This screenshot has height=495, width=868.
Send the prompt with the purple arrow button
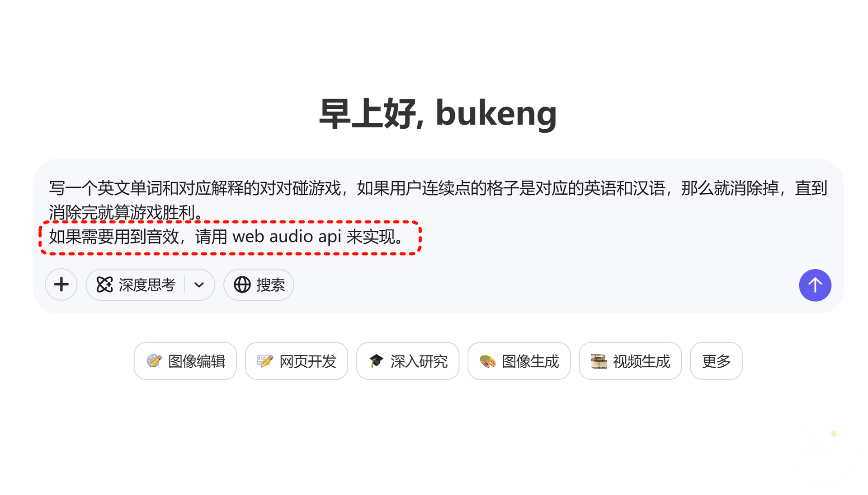(815, 285)
